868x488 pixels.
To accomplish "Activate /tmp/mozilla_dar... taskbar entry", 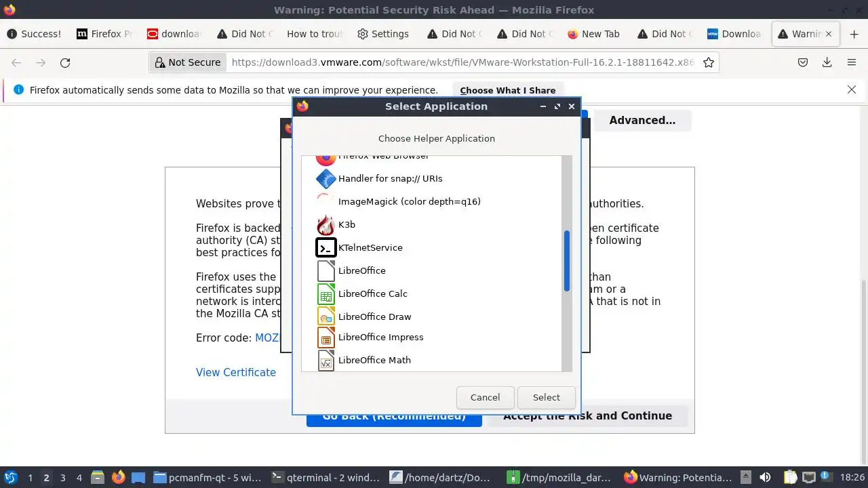I will tap(561, 477).
